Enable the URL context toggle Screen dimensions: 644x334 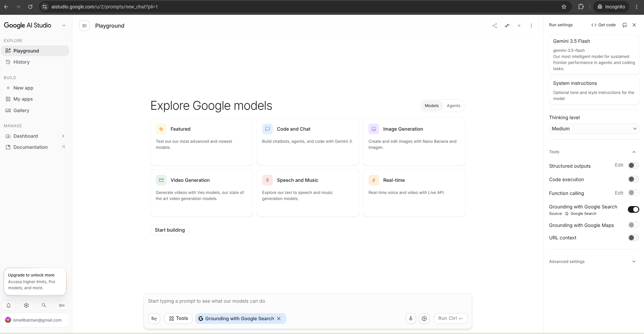634,238
